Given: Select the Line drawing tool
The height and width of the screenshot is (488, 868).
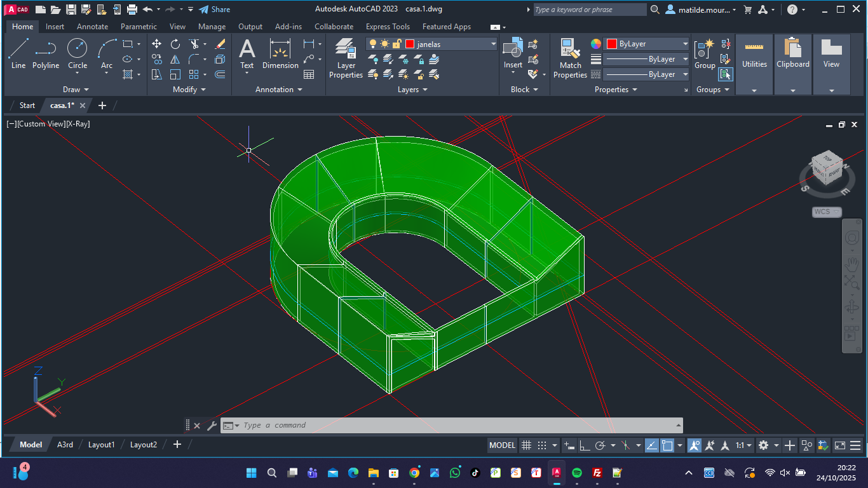Looking at the screenshot, I should click(18, 53).
